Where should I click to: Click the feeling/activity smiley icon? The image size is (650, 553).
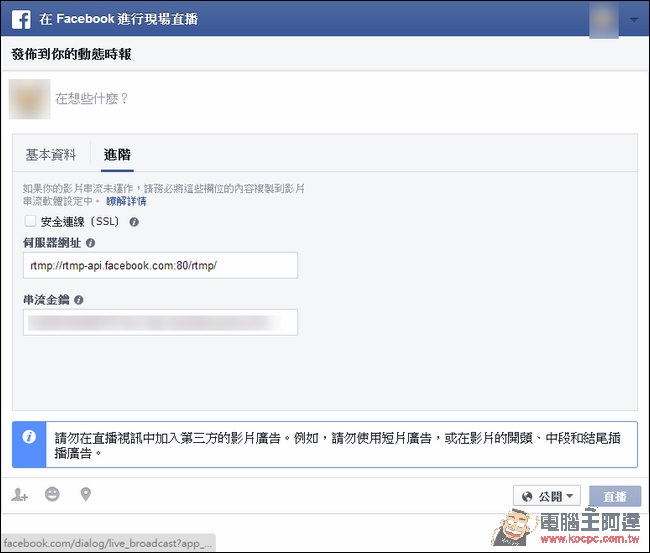tap(52, 494)
